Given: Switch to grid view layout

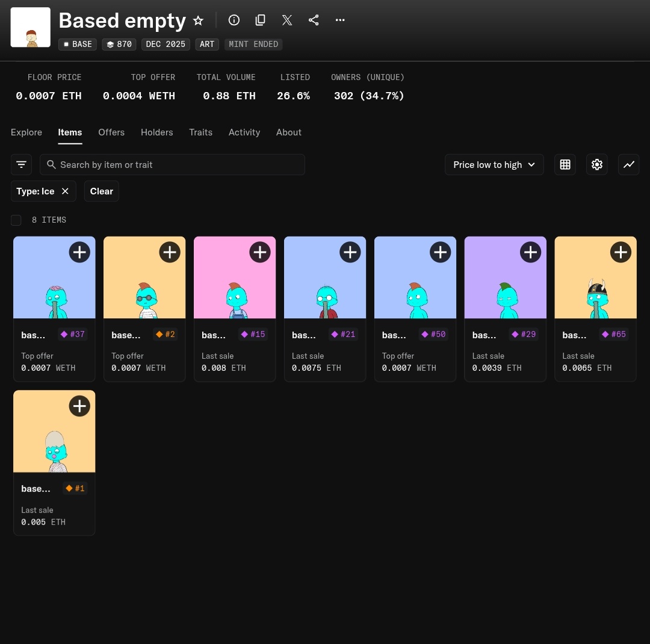Looking at the screenshot, I should pyautogui.click(x=565, y=165).
